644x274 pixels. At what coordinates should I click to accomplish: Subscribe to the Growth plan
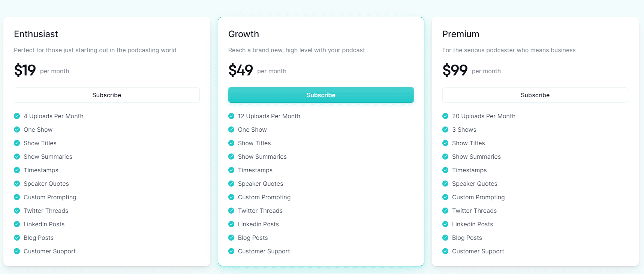321,95
